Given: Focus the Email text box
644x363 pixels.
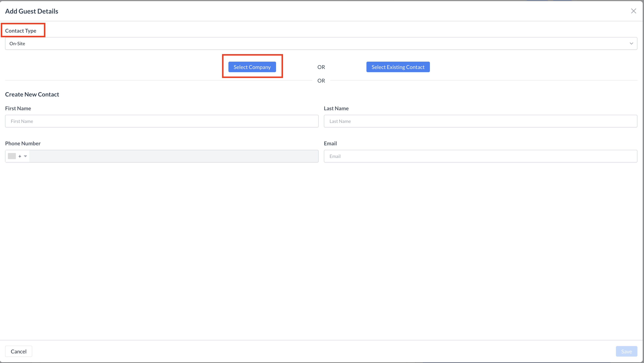Looking at the screenshot, I should [x=480, y=156].
